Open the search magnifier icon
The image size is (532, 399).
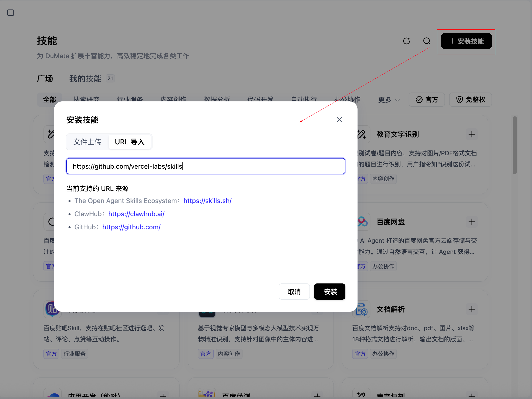pyautogui.click(x=427, y=41)
